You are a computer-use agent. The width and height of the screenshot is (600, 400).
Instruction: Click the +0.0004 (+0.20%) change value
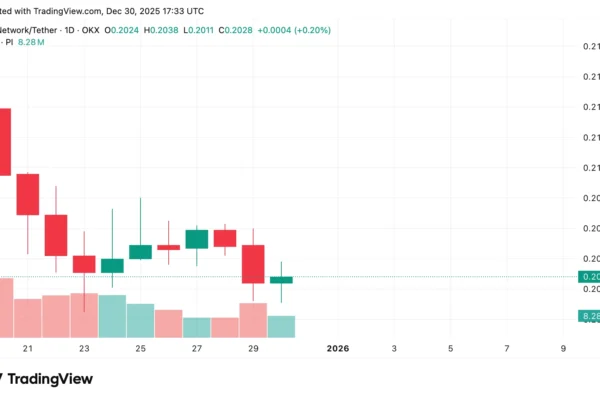(294, 30)
